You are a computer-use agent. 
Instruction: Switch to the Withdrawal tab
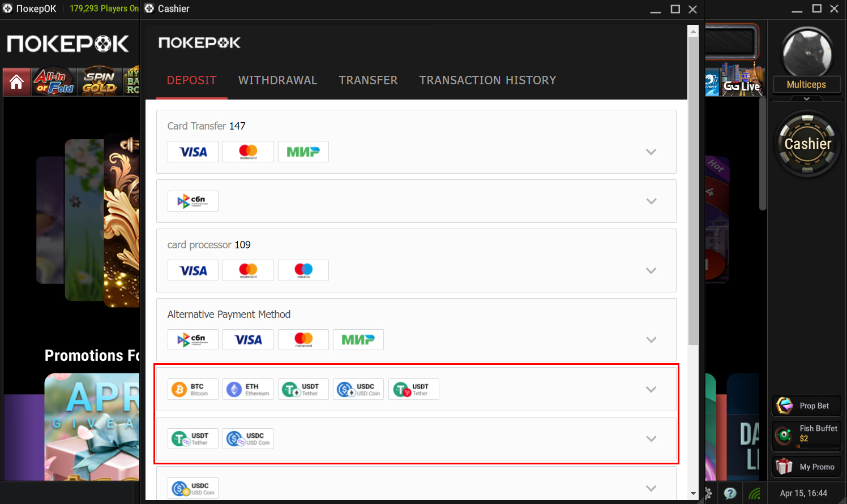(x=277, y=80)
